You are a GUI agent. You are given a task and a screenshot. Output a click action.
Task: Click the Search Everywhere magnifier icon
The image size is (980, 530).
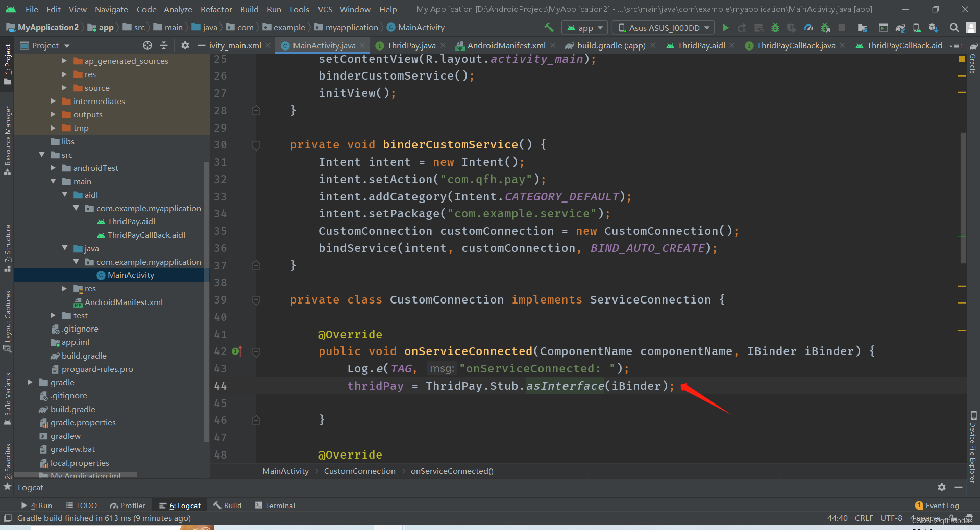[954, 28]
